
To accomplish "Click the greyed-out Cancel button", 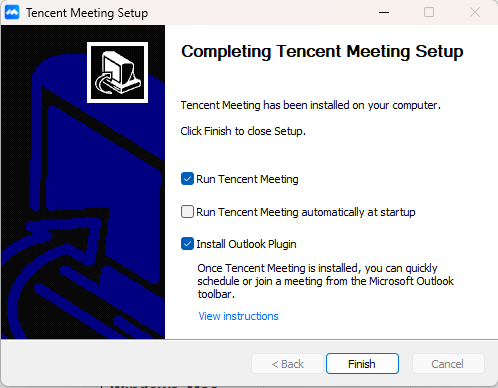I will point(448,364).
